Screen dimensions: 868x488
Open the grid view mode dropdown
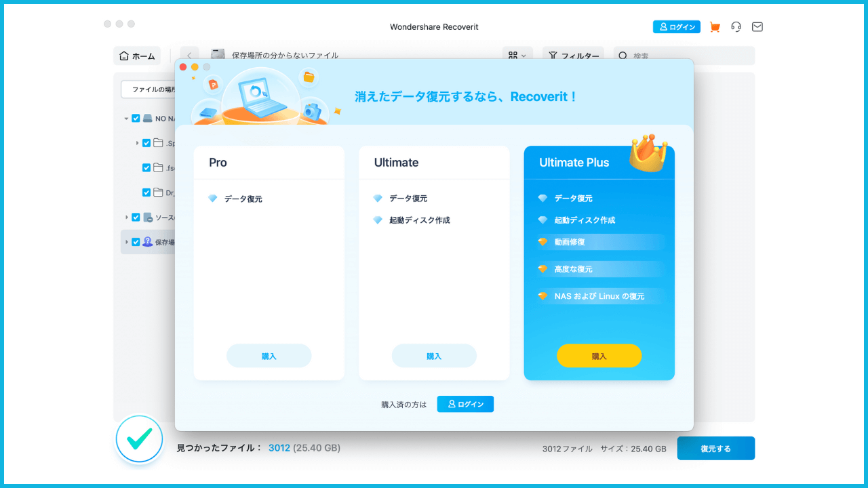517,56
